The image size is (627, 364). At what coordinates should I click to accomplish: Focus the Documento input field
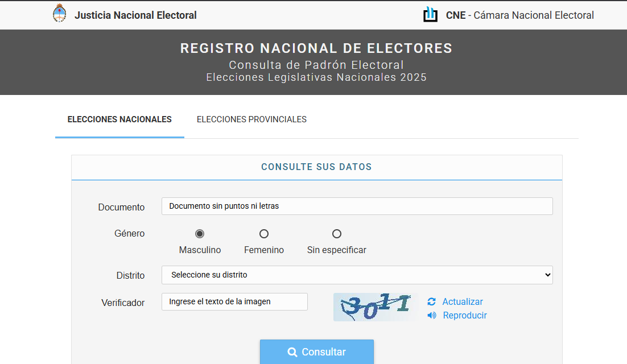tap(357, 206)
